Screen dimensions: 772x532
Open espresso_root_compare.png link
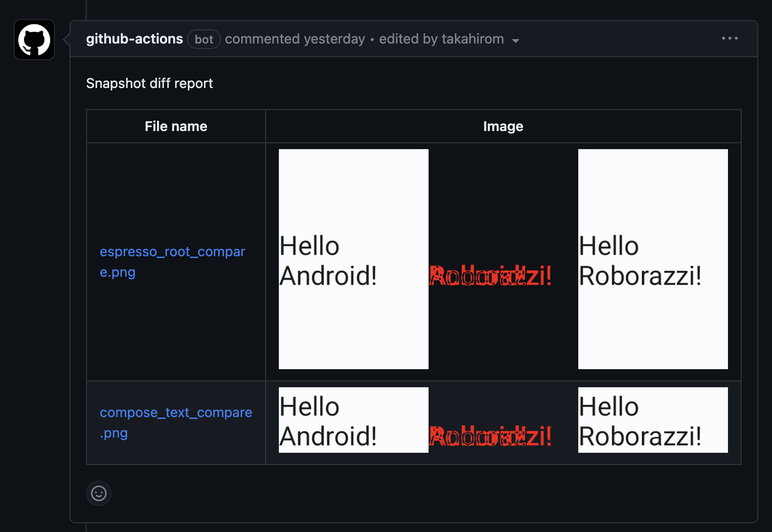172,262
